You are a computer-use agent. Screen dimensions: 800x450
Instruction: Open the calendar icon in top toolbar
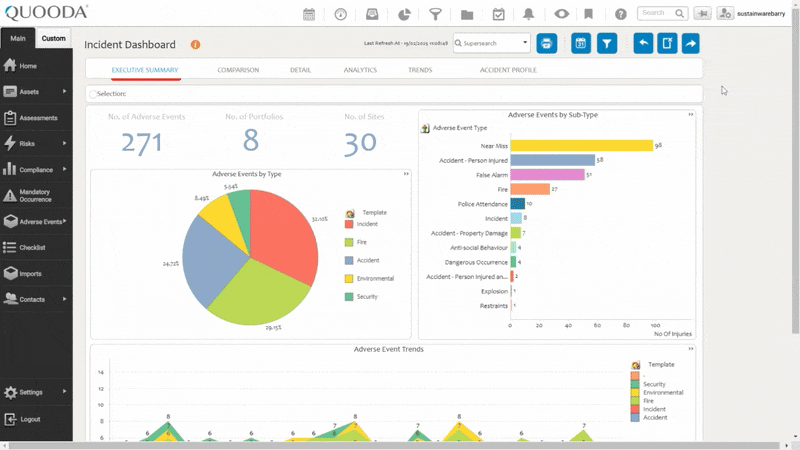click(x=309, y=14)
